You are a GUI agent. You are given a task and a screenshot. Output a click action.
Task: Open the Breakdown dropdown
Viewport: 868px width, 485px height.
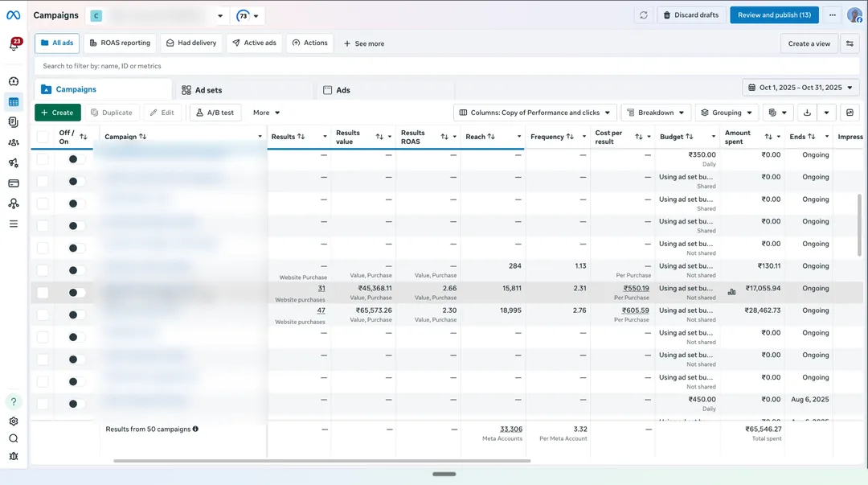pos(656,113)
